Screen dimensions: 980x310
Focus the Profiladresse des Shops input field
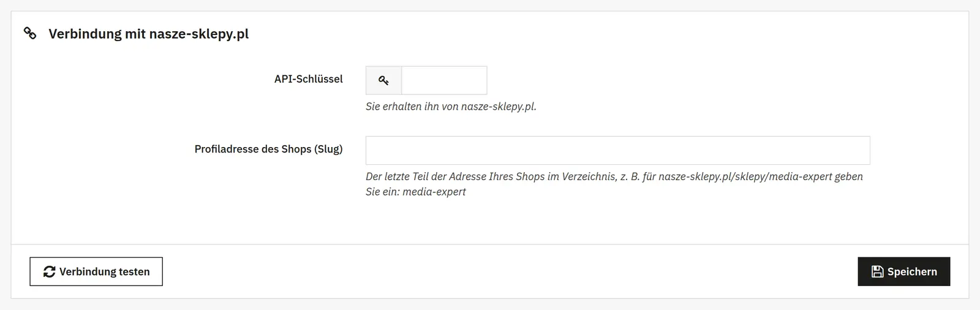pyautogui.click(x=617, y=150)
